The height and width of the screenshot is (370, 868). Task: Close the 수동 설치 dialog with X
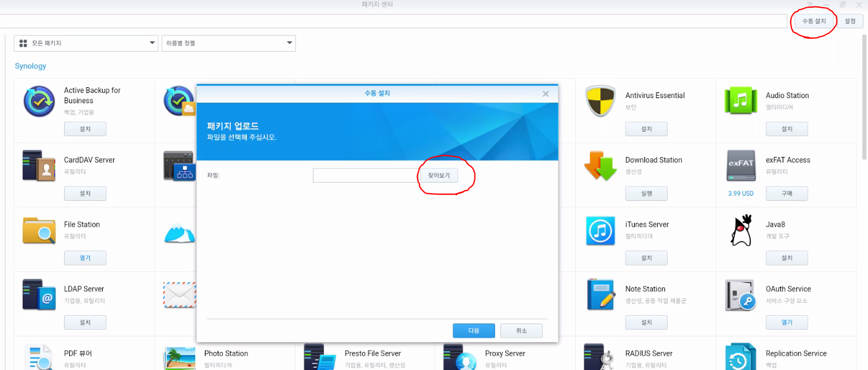coord(545,94)
